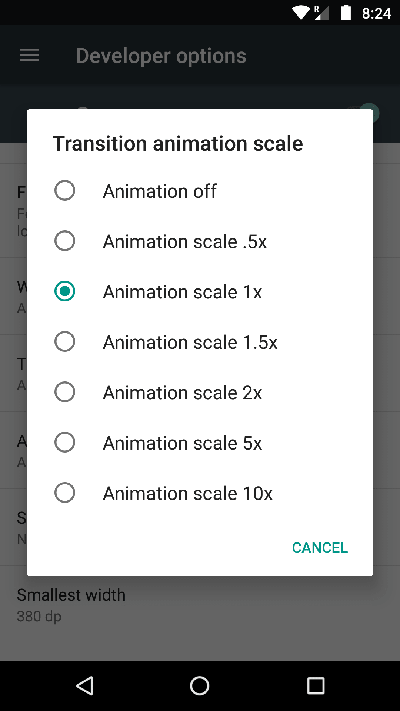Choose Animation scale 1x radio button
400x711 pixels.
pos(200,292)
